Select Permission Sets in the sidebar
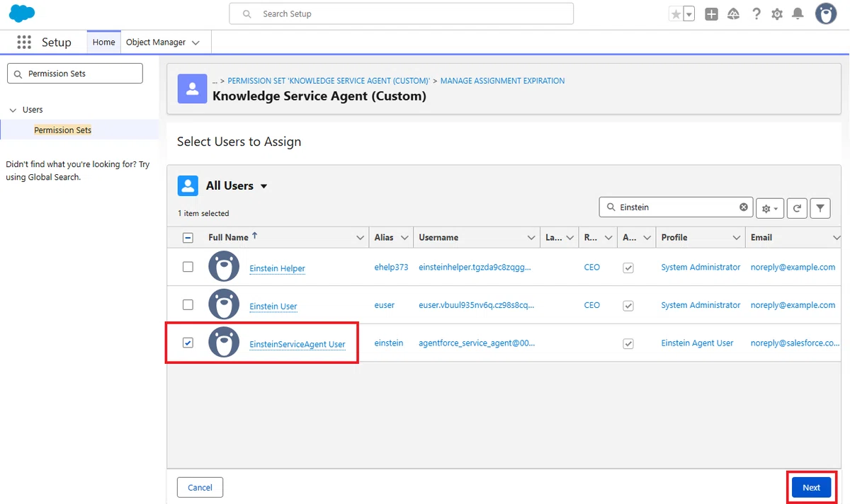 (x=63, y=130)
